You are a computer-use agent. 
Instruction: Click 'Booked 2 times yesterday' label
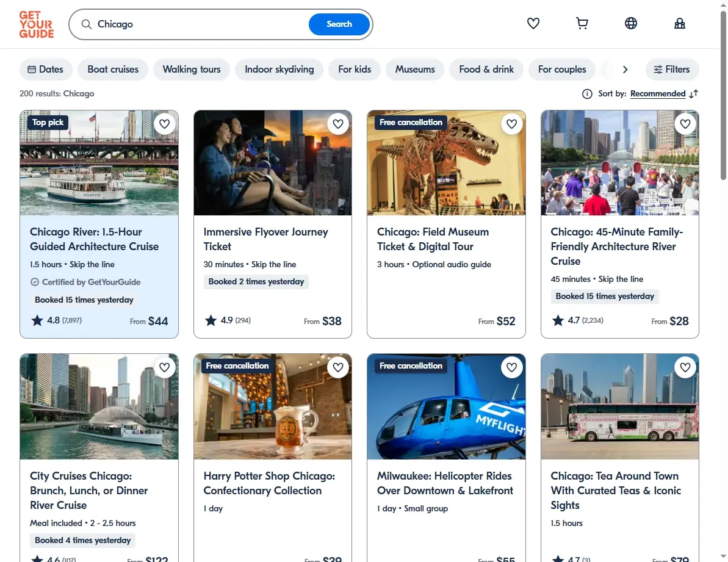click(x=256, y=282)
